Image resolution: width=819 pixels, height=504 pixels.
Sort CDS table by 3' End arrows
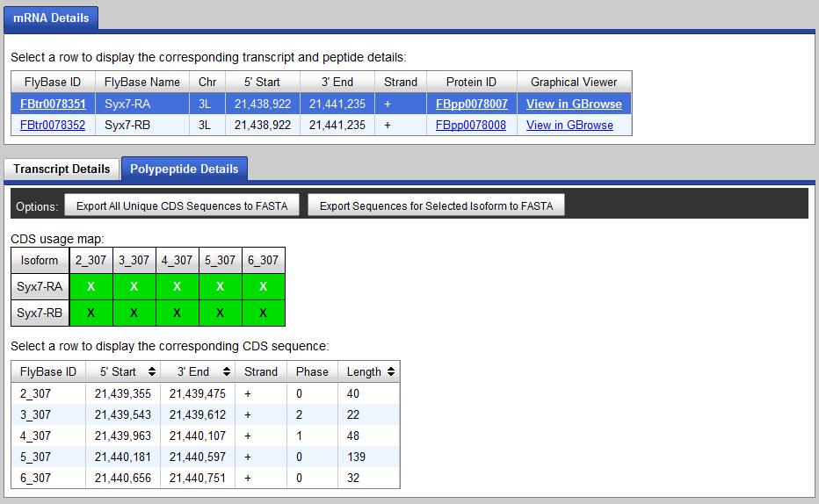pos(227,371)
